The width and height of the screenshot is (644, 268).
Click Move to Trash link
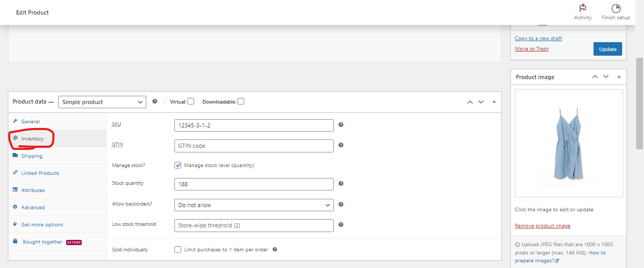coord(532,49)
